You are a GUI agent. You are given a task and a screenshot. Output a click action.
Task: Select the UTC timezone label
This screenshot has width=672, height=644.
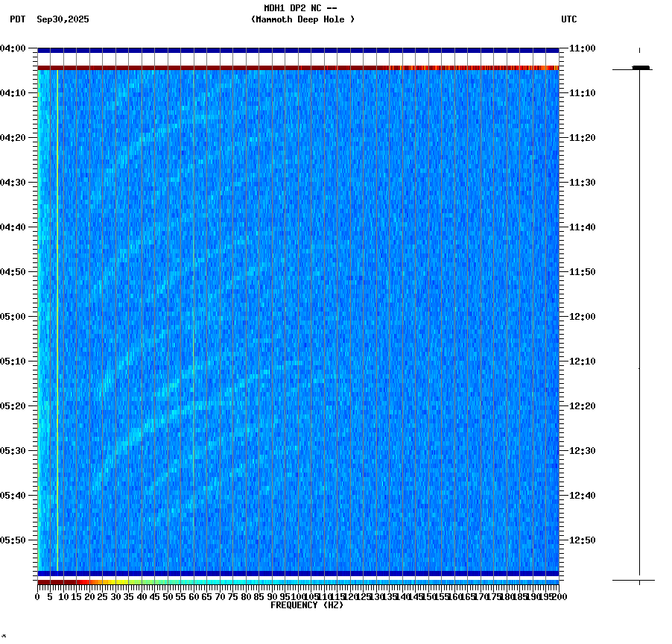click(570, 20)
